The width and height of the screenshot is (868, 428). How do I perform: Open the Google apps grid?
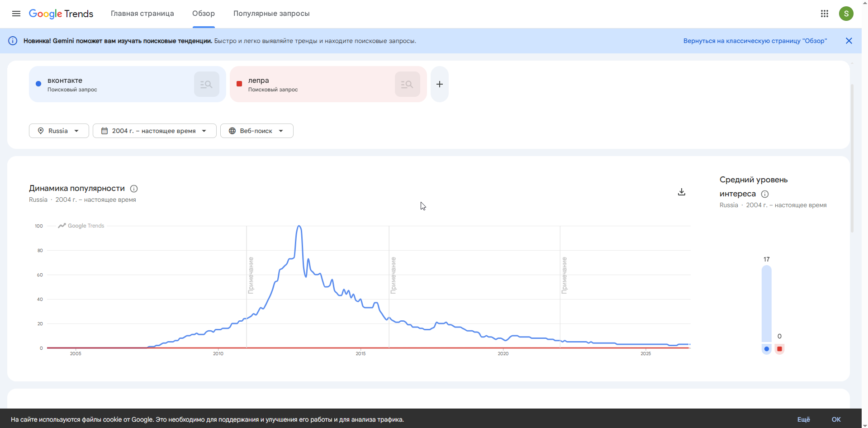(825, 14)
